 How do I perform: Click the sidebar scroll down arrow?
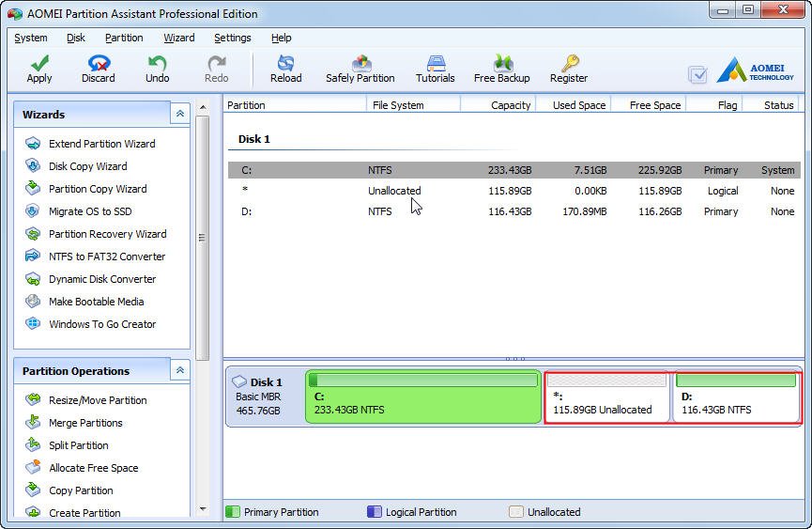click(x=203, y=509)
